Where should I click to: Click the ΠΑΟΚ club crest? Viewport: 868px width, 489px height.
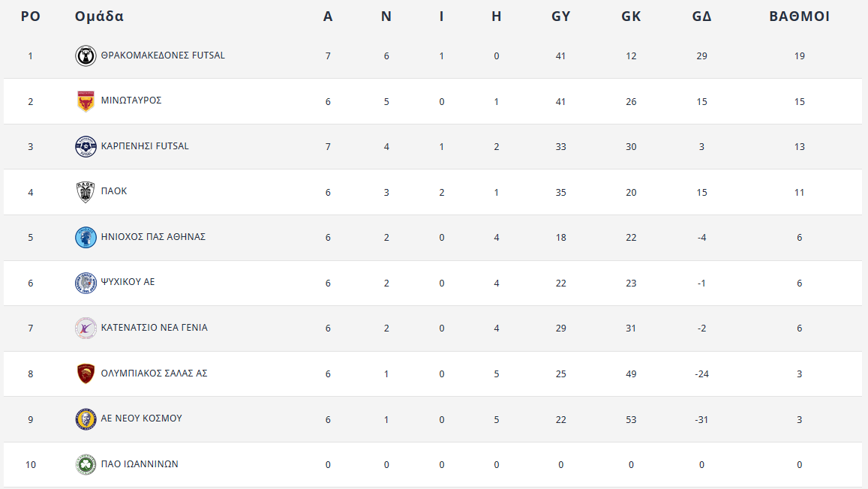click(x=86, y=192)
